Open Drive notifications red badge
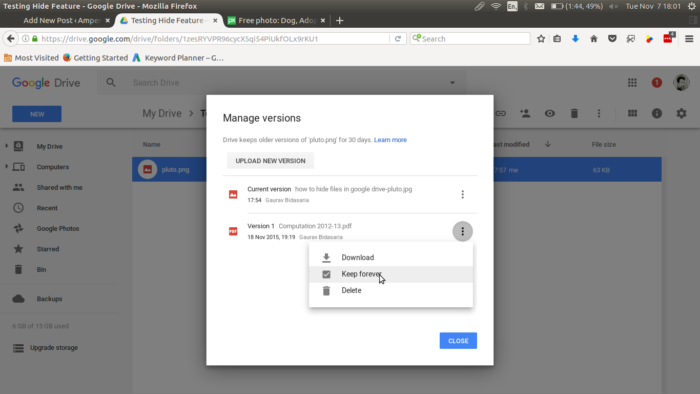 coord(657,83)
